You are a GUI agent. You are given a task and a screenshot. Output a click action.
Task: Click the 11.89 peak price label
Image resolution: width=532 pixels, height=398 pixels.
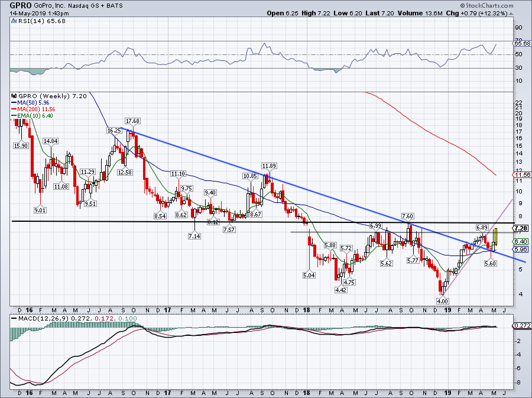269,166
